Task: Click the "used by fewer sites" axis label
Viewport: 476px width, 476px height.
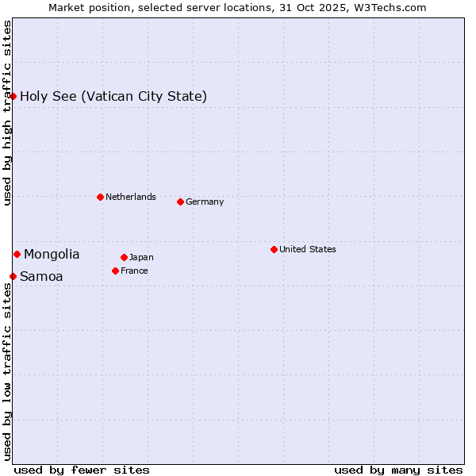Action: click(x=82, y=470)
